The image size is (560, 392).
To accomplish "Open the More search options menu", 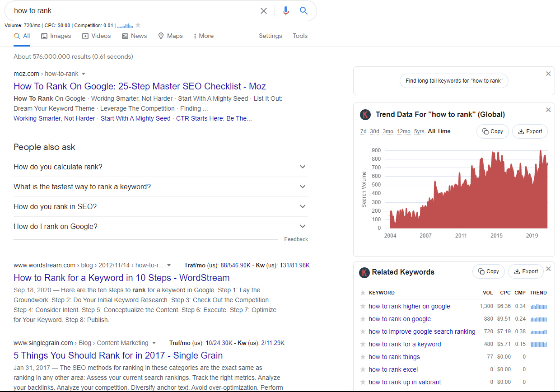I will click(x=203, y=36).
